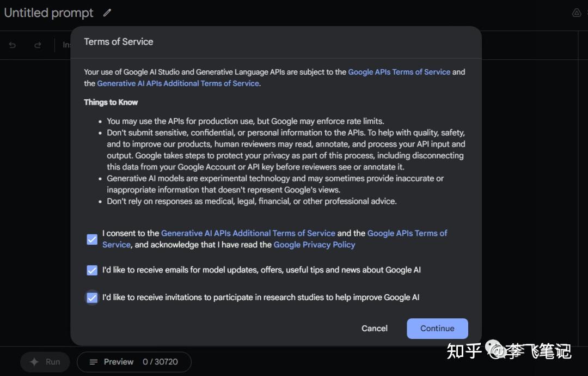The height and width of the screenshot is (376, 588).
Task: Click the Untitled prompt title
Action: (x=49, y=13)
